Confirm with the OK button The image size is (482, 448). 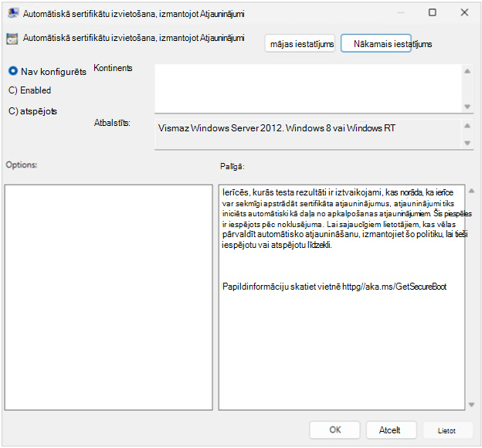coord(334,429)
